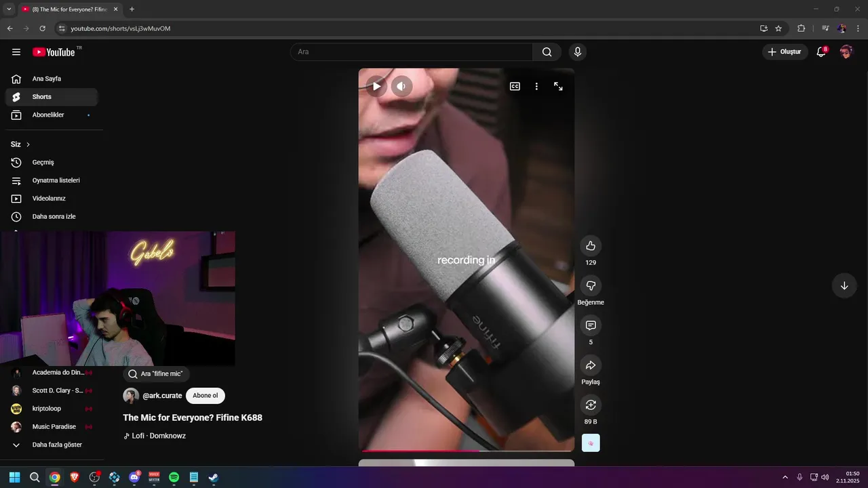This screenshot has height=488, width=868.
Task: Open Academia do Din... subscription channel
Action: click(x=52, y=373)
